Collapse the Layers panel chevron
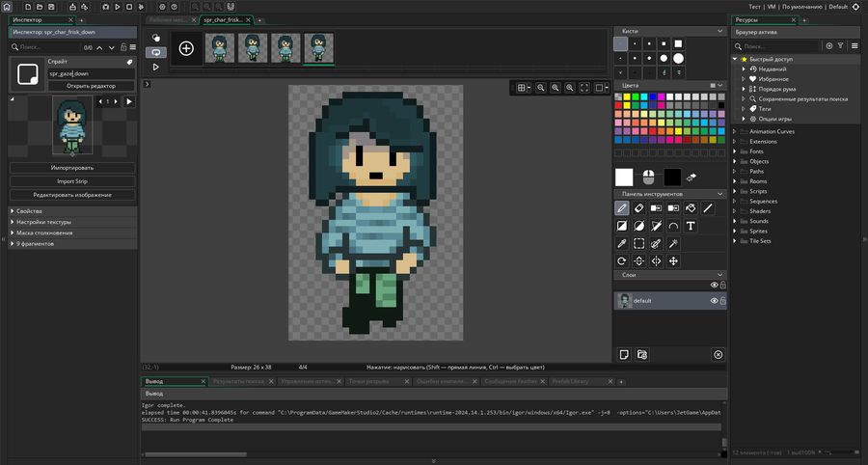The height and width of the screenshot is (465, 868). click(719, 275)
